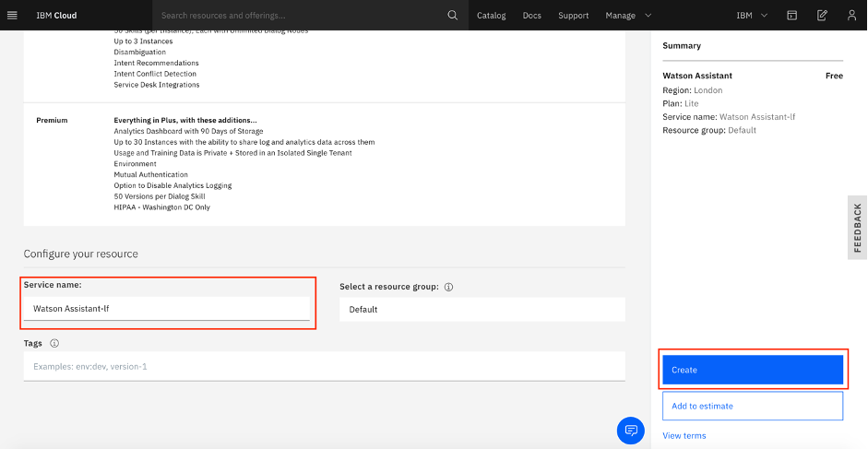Click 'Mutual Authentication' feature text
This screenshot has height=449, width=868.
pos(150,174)
